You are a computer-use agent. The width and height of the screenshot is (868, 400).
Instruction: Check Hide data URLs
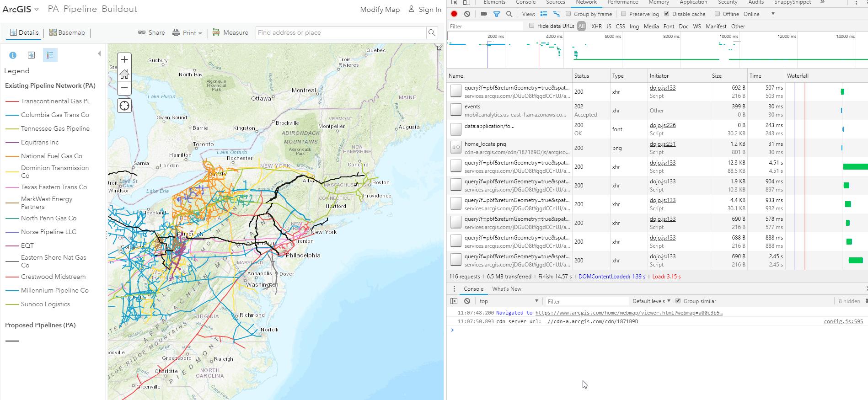(531, 26)
